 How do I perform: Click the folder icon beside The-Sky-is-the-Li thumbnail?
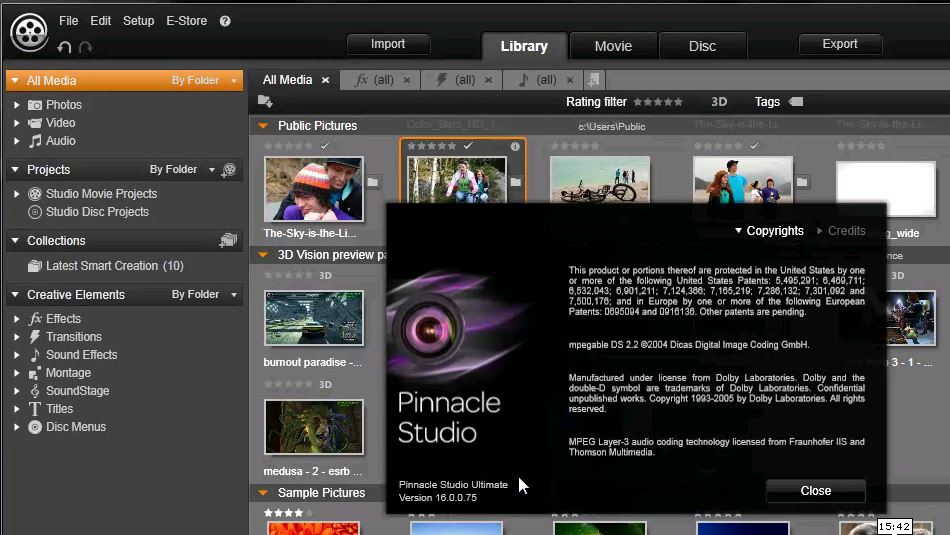[x=373, y=182]
